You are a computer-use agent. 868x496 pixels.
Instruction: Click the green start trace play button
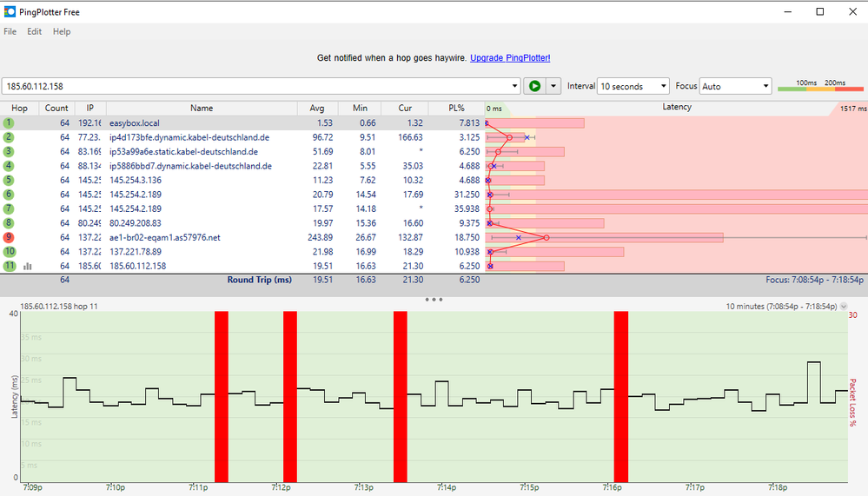tap(534, 86)
